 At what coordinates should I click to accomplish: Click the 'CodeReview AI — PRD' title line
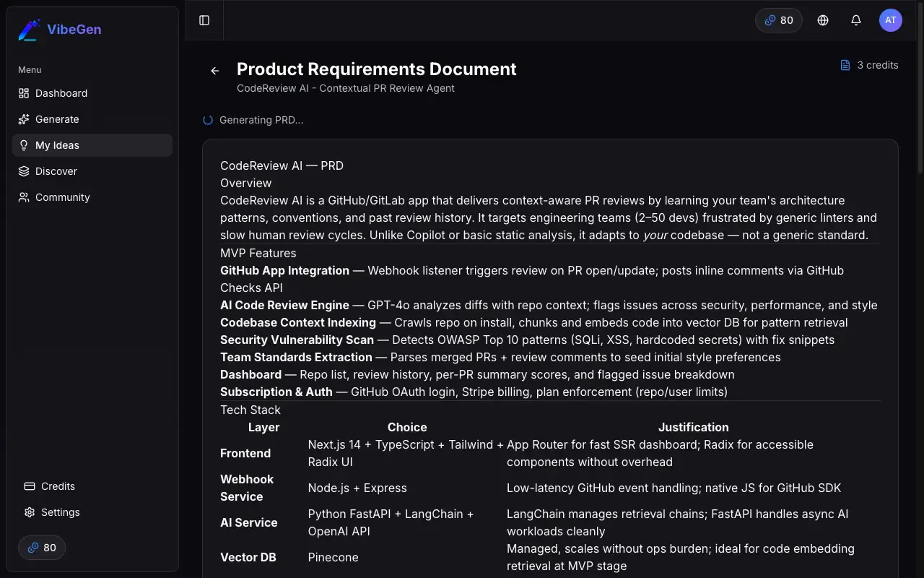click(x=282, y=165)
